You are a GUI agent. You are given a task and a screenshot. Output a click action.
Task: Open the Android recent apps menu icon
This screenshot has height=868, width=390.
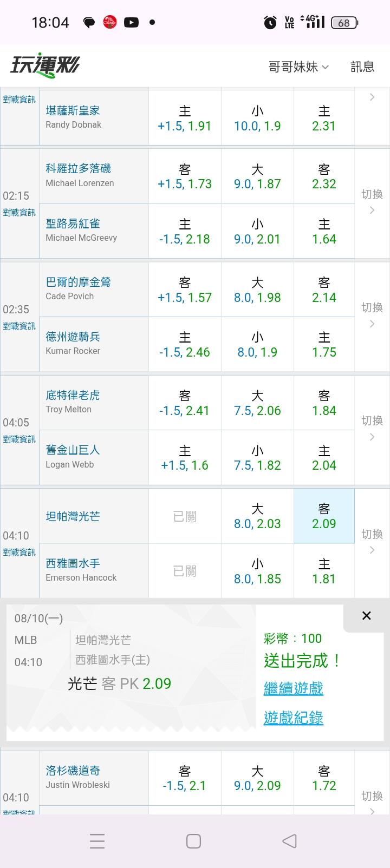pyautogui.click(x=97, y=841)
